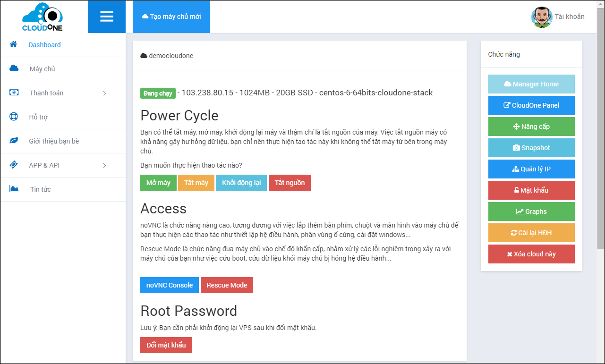Restart server with Khởi động lại button
The image size is (605, 364).
[241, 183]
